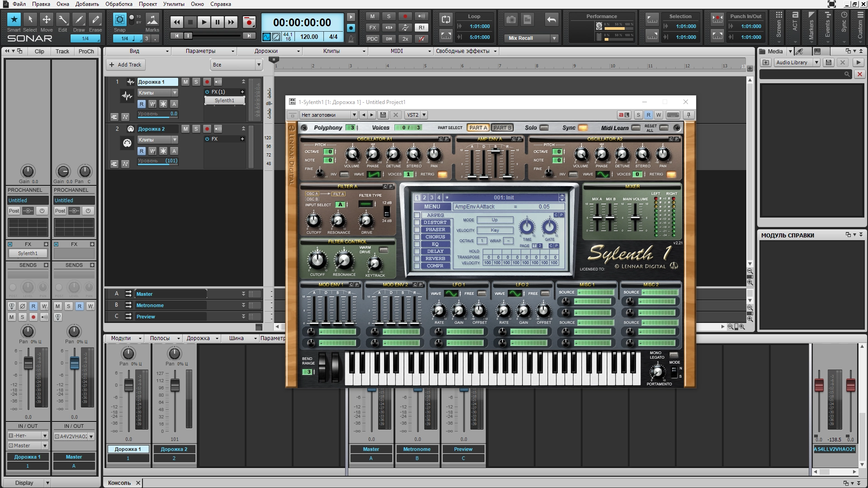Toggle the Snap to grid button
The height and width of the screenshot is (488, 868).
click(119, 19)
